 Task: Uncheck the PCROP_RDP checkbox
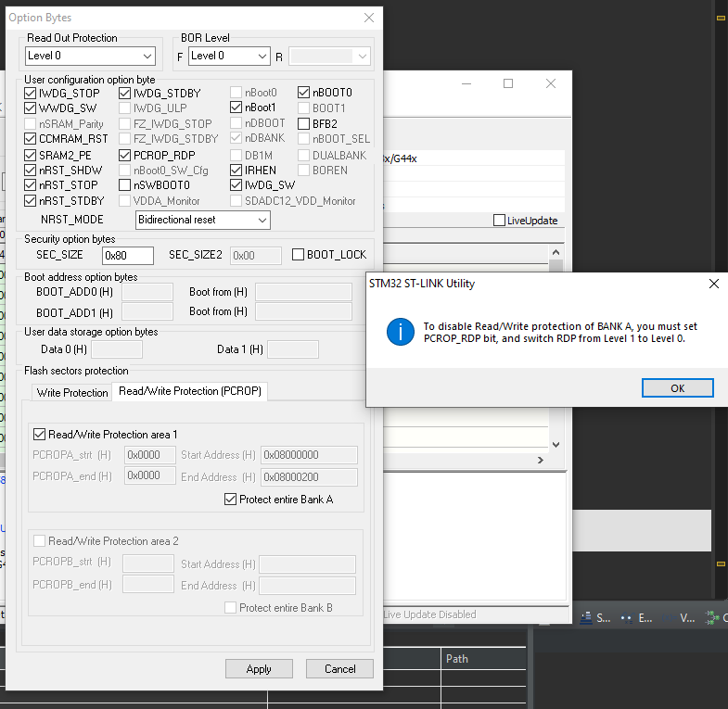tap(124, 155)
